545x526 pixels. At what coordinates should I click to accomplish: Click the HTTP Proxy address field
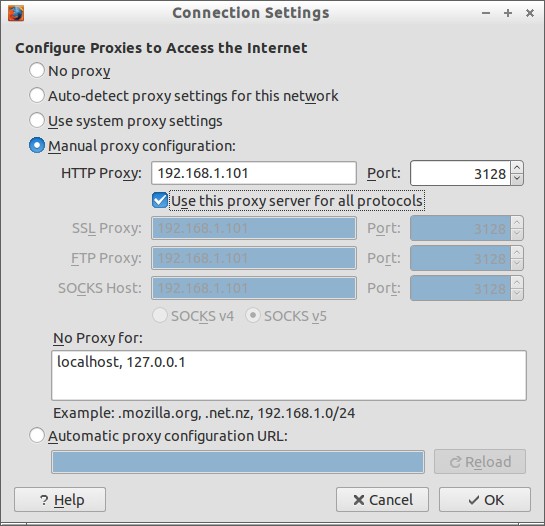[254, 173]
